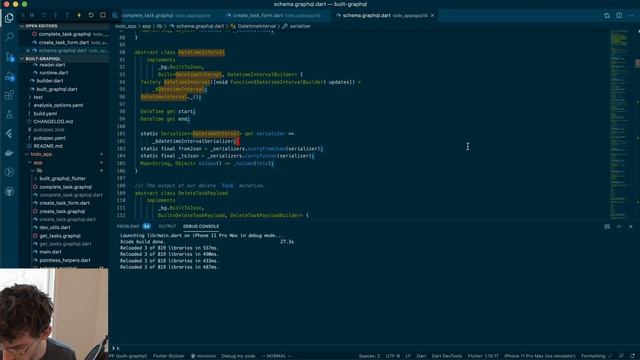Image resolution: width=640 pixels, height=360 pixels.
Task: Click the Flutter version in status bar
Action: [x=483, y=356]
